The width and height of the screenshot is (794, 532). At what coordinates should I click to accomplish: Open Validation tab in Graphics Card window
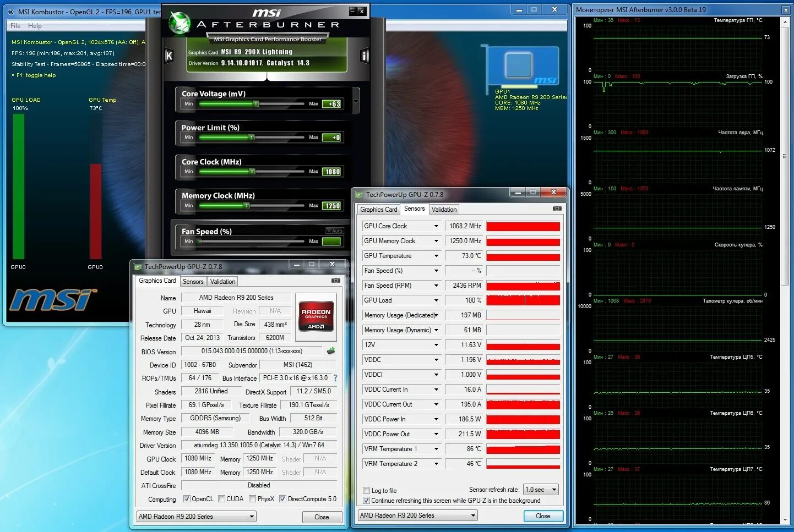222,282
